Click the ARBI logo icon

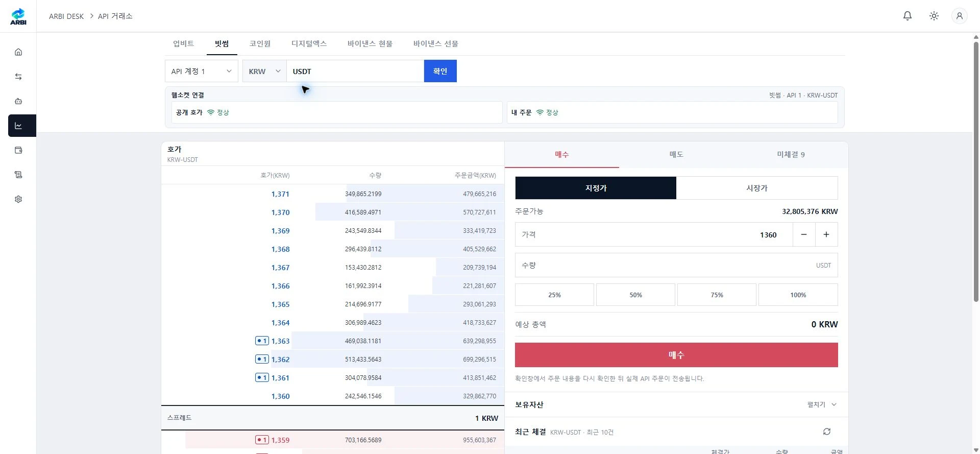point(18,16)
